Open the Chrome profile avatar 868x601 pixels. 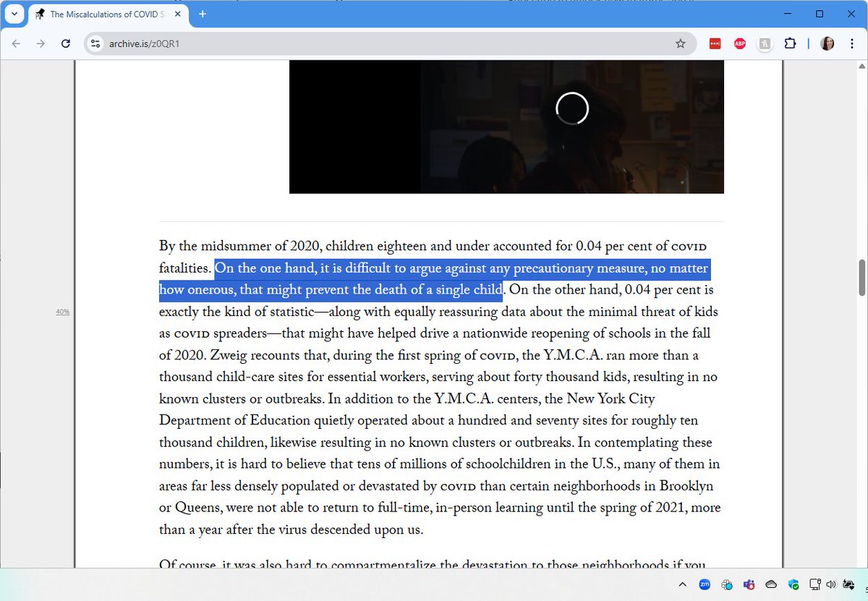(x=827, y=43)
